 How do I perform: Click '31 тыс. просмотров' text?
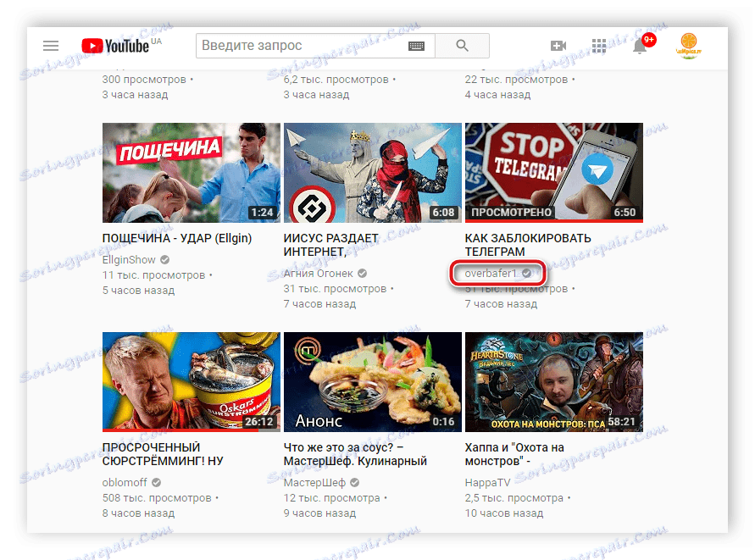[x=335, y=289]
